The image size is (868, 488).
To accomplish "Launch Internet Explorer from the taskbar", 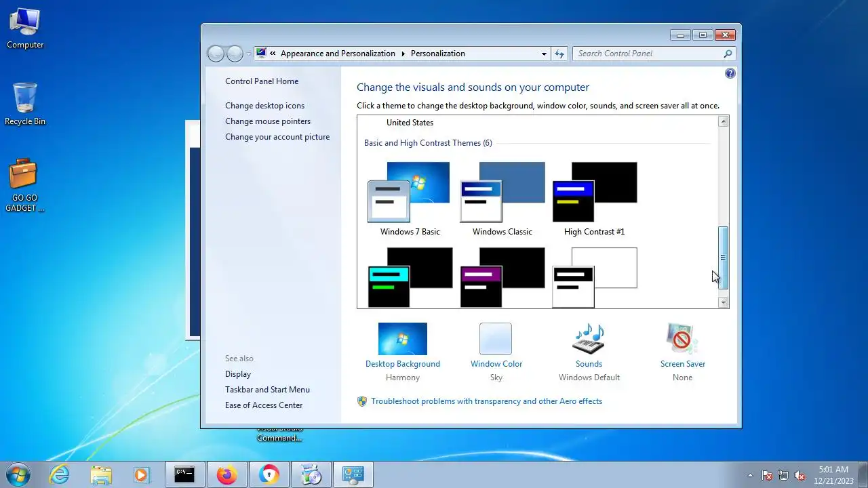I will (60, 475).
